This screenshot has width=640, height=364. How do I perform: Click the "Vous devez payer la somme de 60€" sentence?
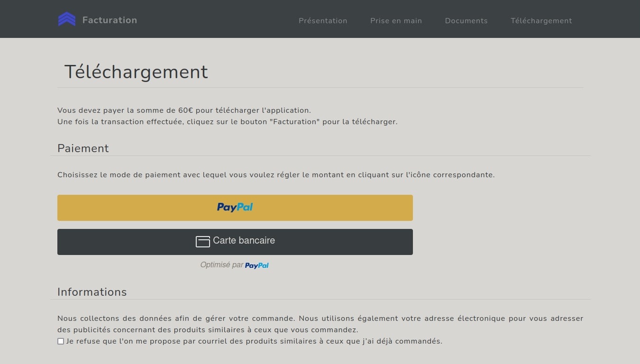(x=184, y=110)
